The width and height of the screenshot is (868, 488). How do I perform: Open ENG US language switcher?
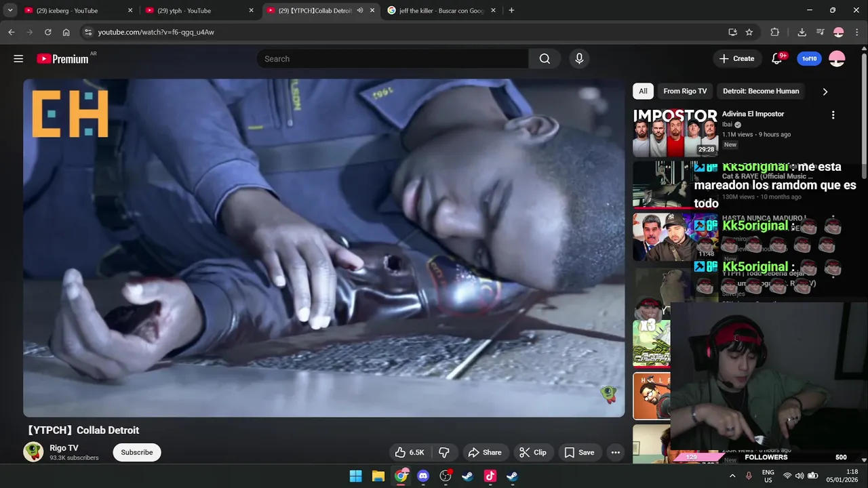coord(768,476)
